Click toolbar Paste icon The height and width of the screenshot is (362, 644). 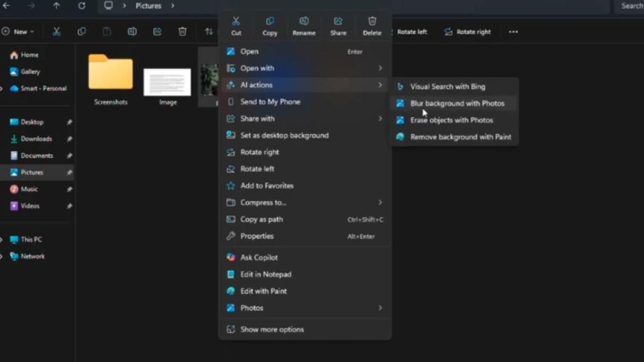coord(107,32)
